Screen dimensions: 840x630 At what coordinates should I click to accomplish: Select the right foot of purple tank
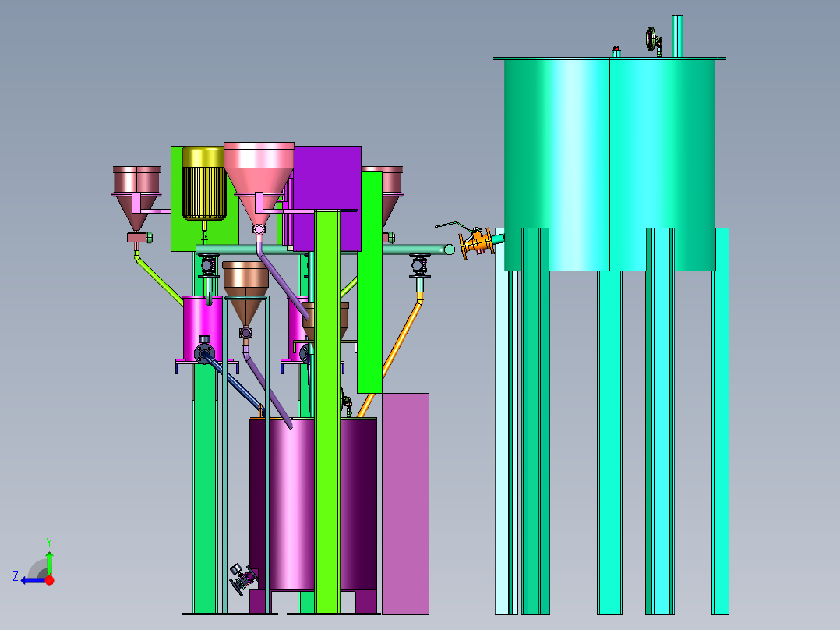(x=366, y=602)
